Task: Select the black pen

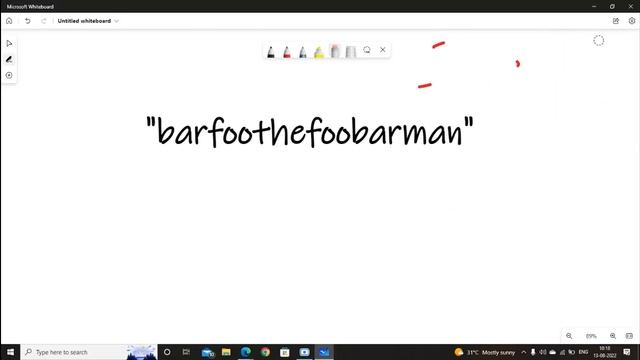Action: pyautogui.click(x=271, y=51)
